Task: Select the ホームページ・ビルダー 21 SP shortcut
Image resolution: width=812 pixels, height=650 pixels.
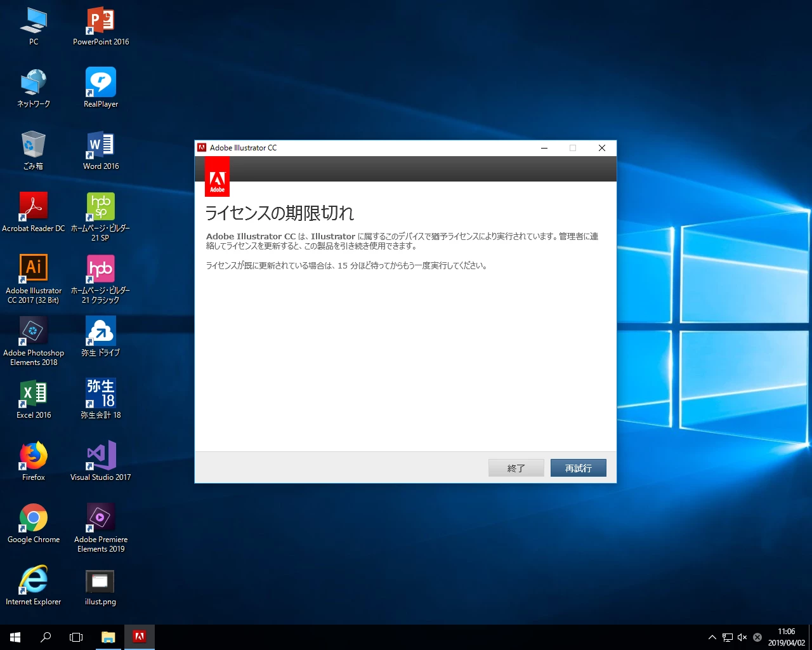Action: 100,216
